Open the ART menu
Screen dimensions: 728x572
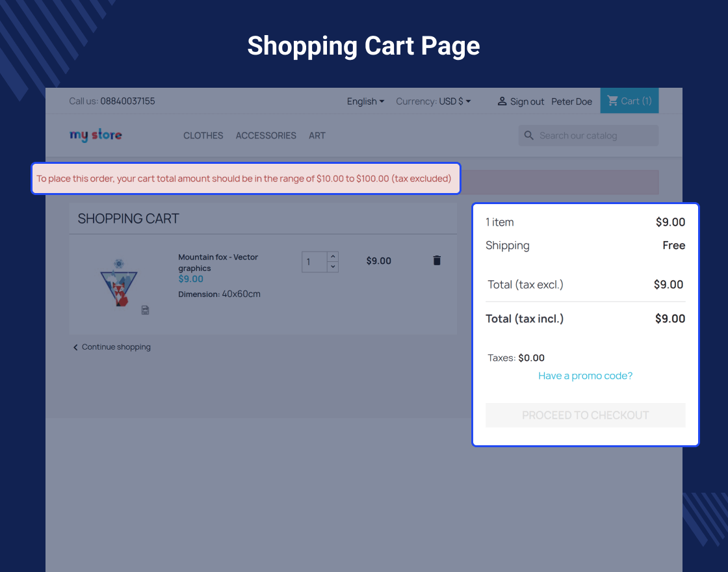[317, 136]
